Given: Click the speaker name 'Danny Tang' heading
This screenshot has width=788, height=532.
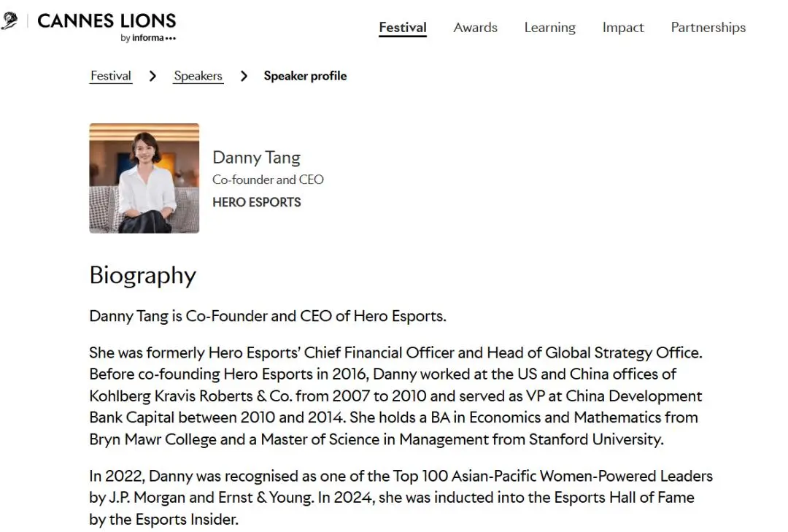Looking at the screenshot, I should (256, 158).
